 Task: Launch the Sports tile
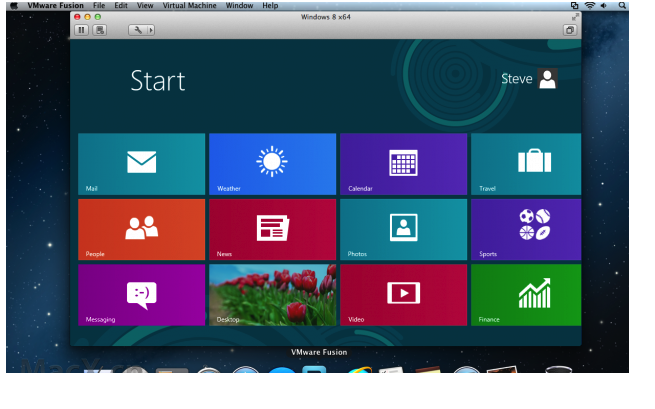click(526, 229)
